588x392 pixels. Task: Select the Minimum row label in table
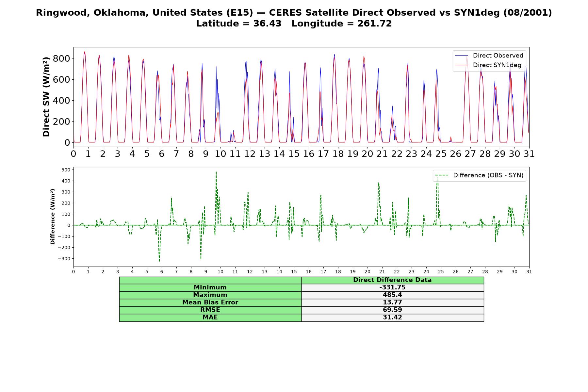click(210, 287)
